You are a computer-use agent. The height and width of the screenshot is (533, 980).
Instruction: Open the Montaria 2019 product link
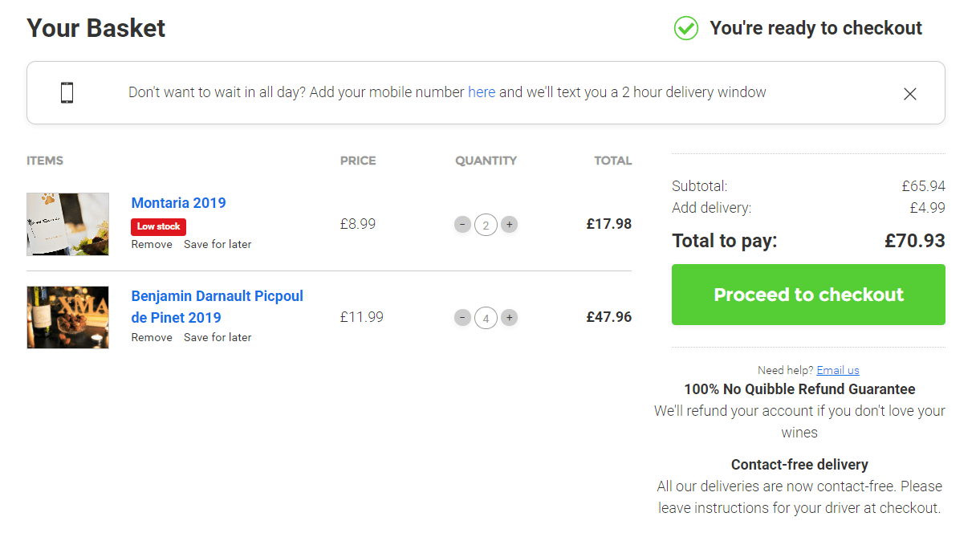(179, 203)
